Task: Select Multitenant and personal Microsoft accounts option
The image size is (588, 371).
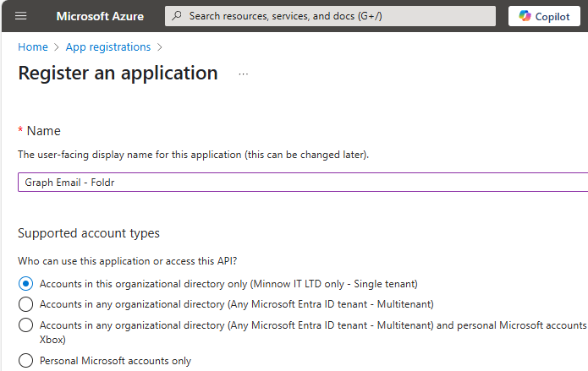Action: click(x=25, y=325)
